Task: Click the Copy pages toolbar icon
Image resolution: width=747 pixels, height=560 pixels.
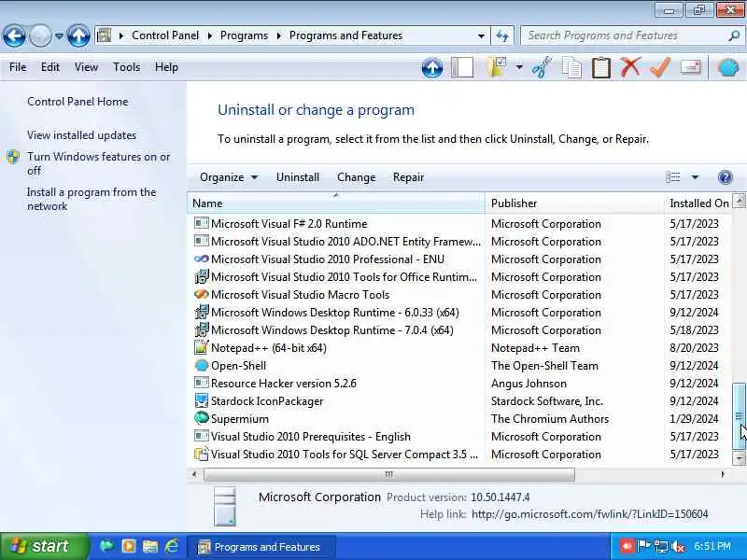Action: pos(571,67)
